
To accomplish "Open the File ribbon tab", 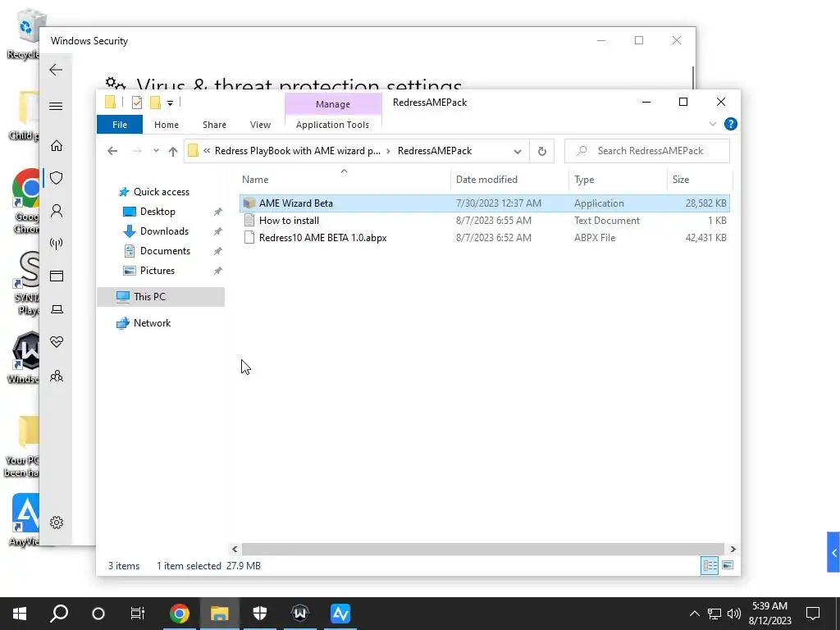I will pos(120,125).
